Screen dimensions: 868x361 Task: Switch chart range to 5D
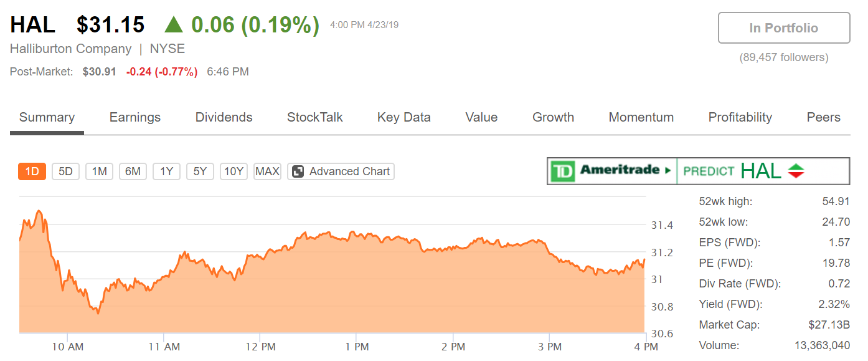click(65, 171)
